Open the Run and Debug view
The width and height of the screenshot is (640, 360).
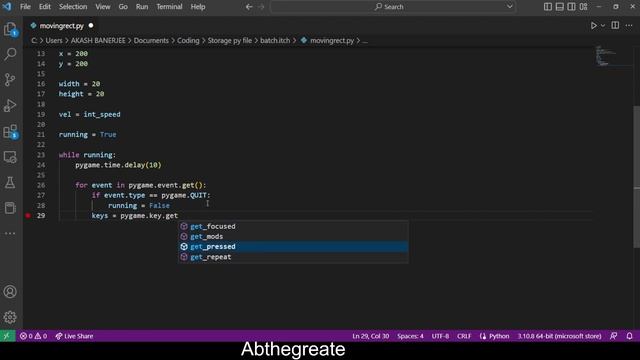point(10,105)
